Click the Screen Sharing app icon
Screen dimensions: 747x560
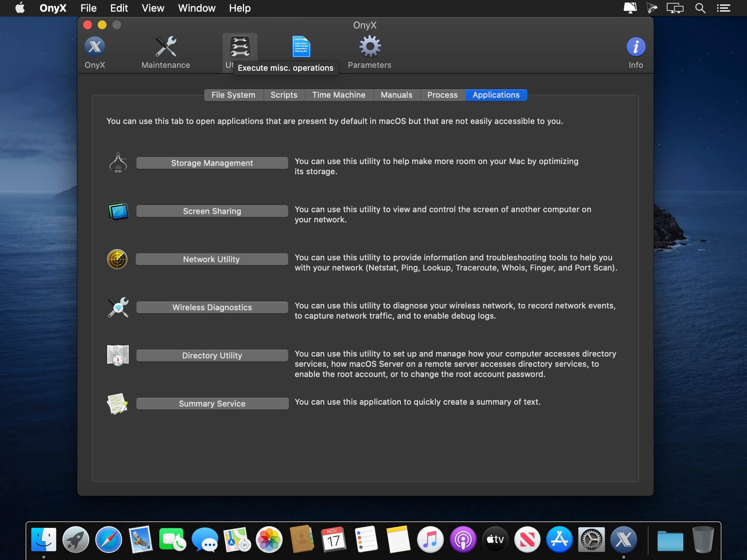click(x=118, y=211)
